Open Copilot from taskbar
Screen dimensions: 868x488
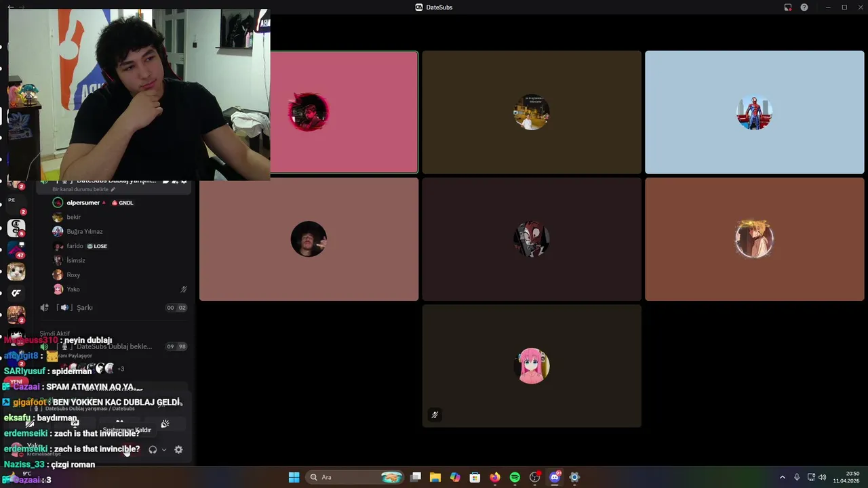[455, 477]
